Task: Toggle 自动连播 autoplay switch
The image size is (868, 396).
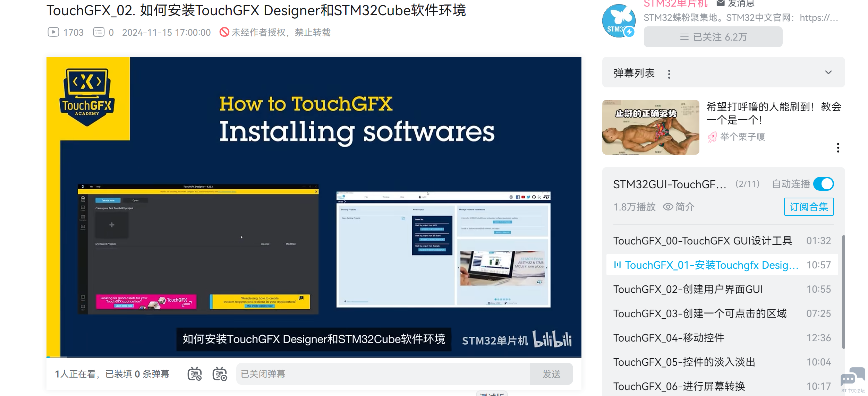Action: point(824,184)
